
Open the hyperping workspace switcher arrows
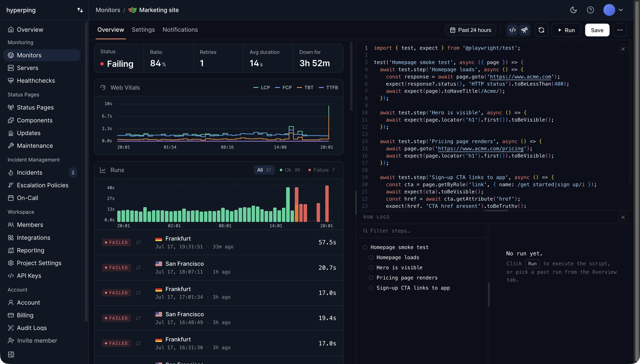pyautogui.click(x=80, y=10)
